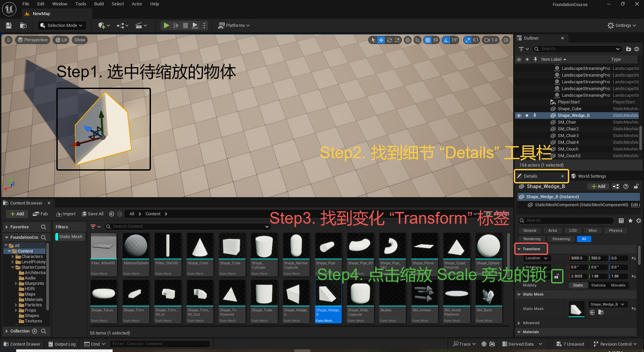Click the Location X value field 5000.0
The image size is (644, 352).
[578, 258]
